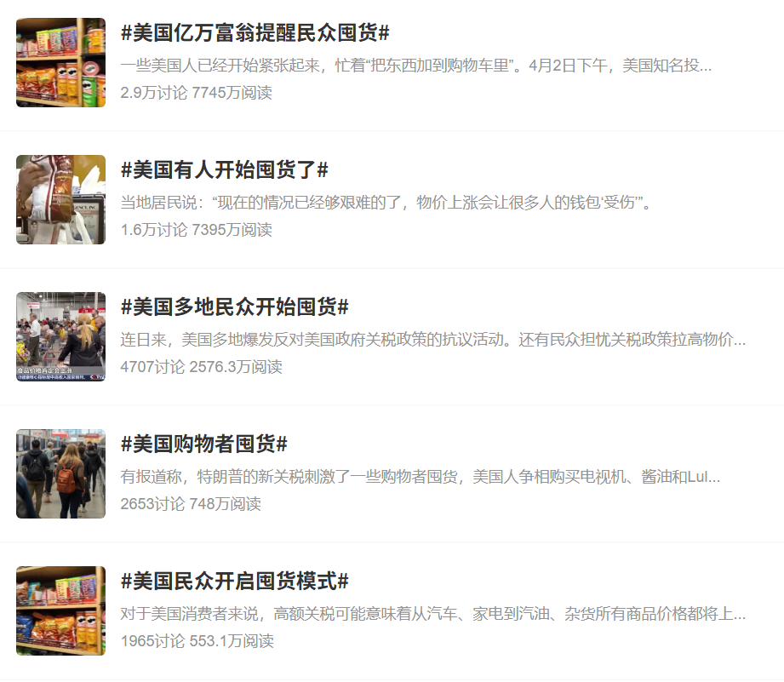Open topic #美国民众开启囤货模式#
The image size is (784, 682).
[234, 581]
